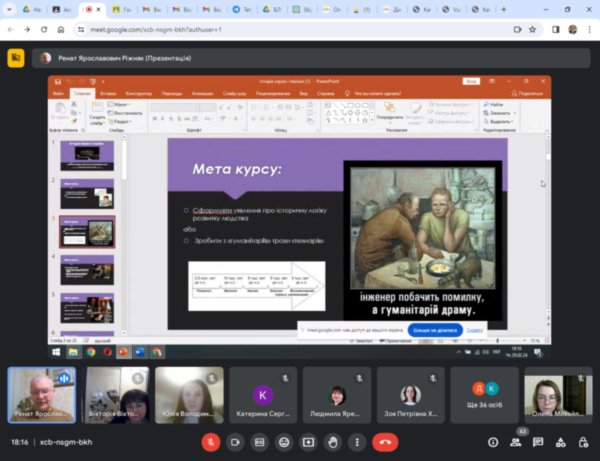Click the present screen icon
This screenshot has width=600, height=461.
[x=309, y=441]
